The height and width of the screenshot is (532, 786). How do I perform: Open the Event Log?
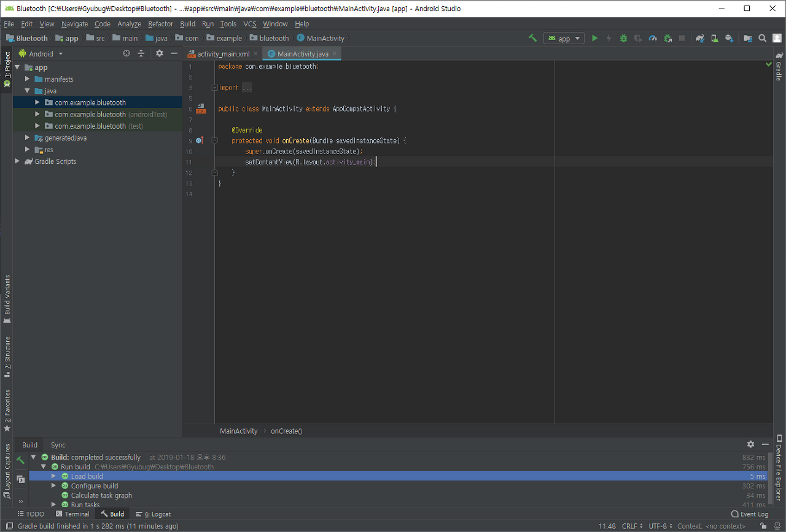click(750, 514)
